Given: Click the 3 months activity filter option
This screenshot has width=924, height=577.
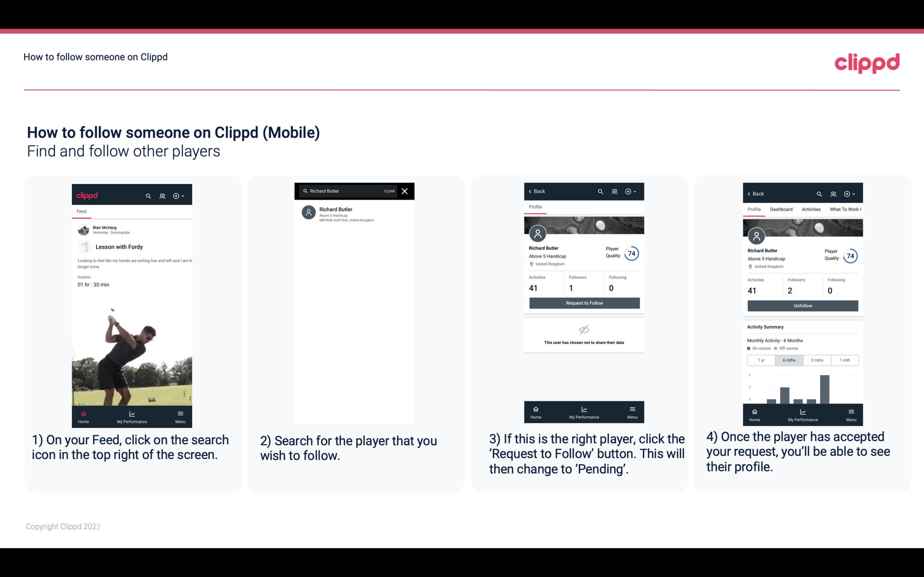Looking at the screenshot, I should 816,359.
